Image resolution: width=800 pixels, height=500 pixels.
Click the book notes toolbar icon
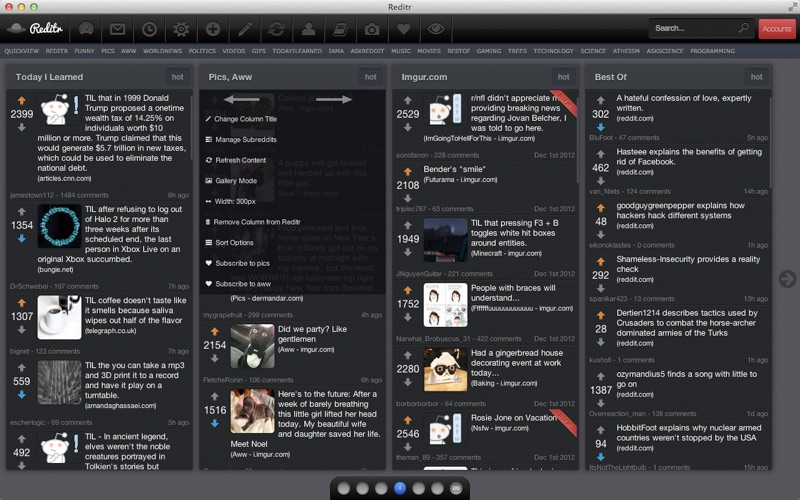tap(340, 29)
